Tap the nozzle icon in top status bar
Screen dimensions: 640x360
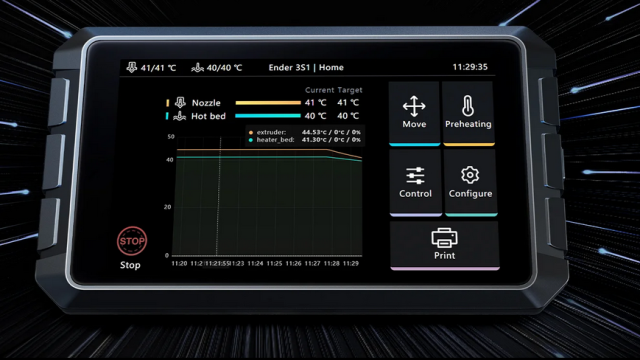(131, 67)
